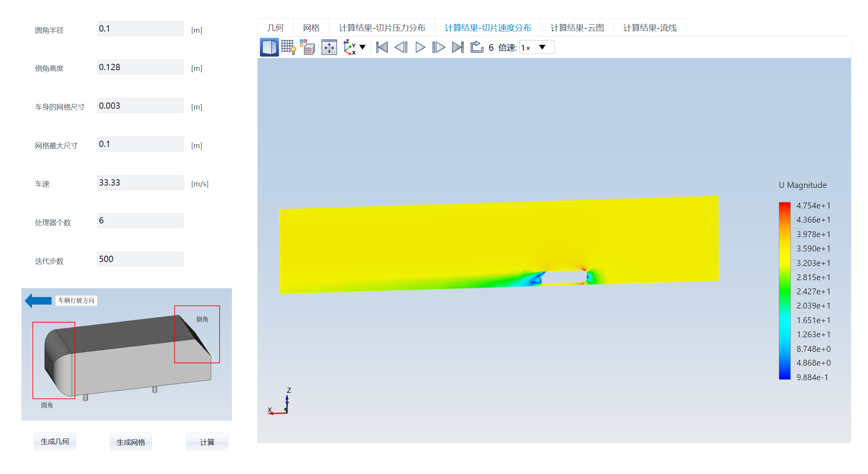868x474 pixels.
Task: Click the loop playback icon
Action: (477, 47)
